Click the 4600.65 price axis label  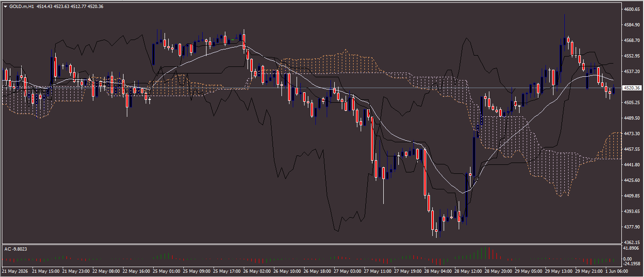pos(631,9)
